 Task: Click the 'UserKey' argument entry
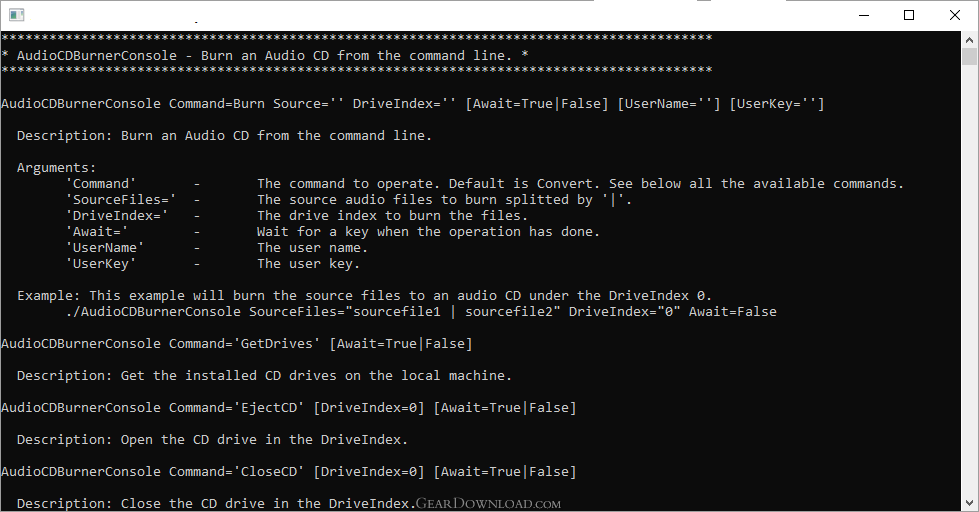click(101, 264)
